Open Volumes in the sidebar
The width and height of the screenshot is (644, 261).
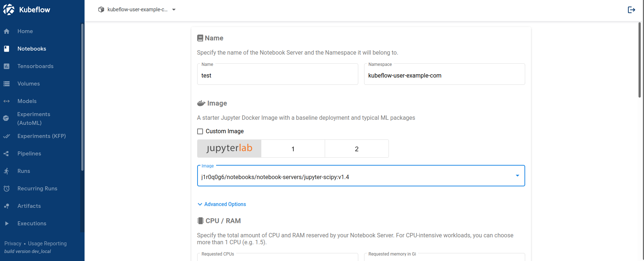point(28,84)
